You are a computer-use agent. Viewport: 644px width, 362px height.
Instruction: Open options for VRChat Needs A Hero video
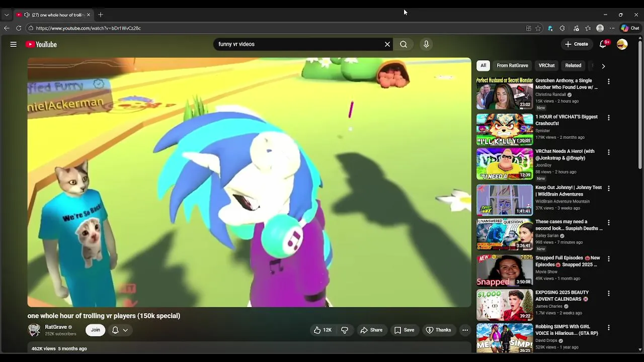[608, 152]
